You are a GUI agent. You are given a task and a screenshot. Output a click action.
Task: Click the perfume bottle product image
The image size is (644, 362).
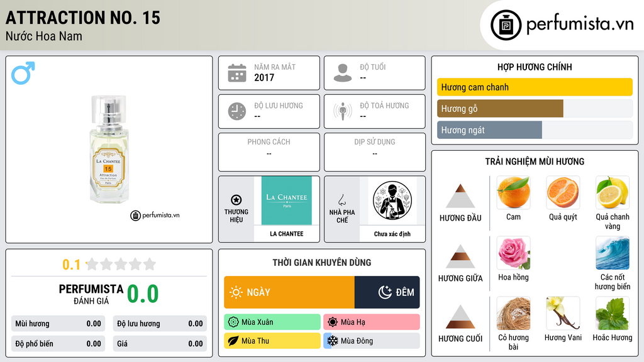pos(108,148)
